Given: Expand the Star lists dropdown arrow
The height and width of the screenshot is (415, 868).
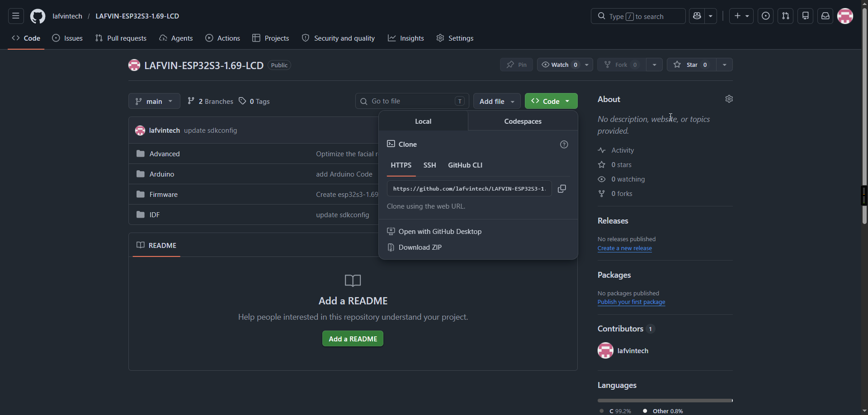Looking at the screenshot, I should [725, 65].
